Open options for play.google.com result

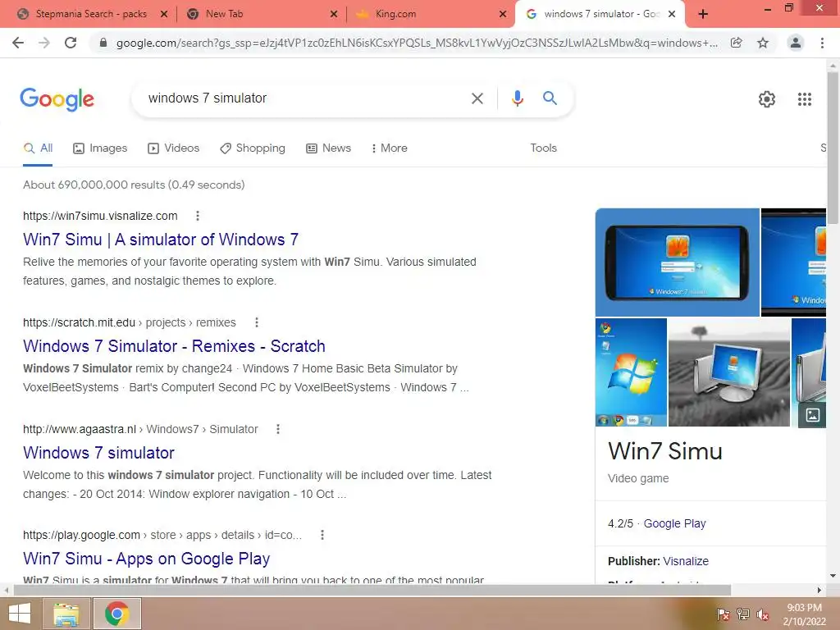(x=322, y=535)
